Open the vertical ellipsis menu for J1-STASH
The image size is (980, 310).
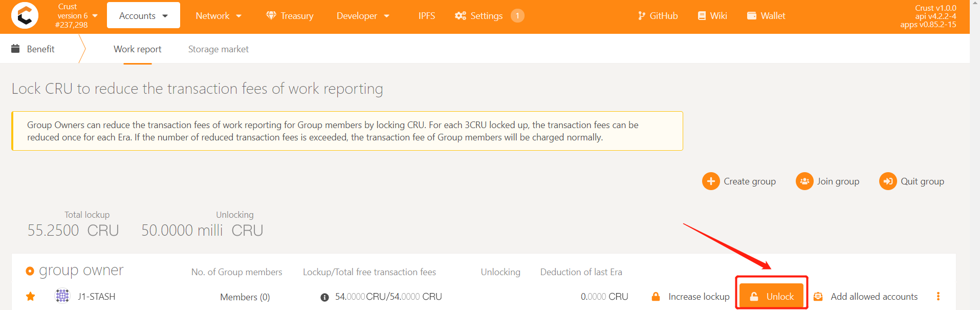tap(938, 296)
